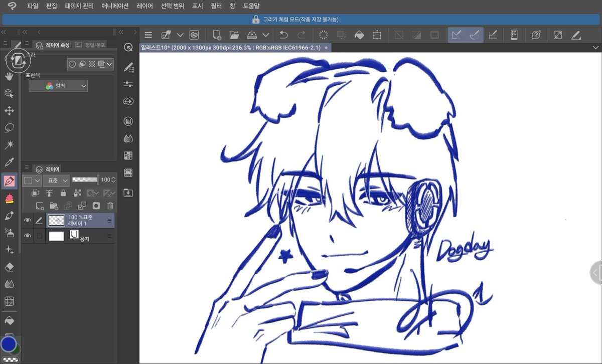Screen dimensions: 602x364
Task: Open the Animation film strip panel icon
Action: coord(128,173)
